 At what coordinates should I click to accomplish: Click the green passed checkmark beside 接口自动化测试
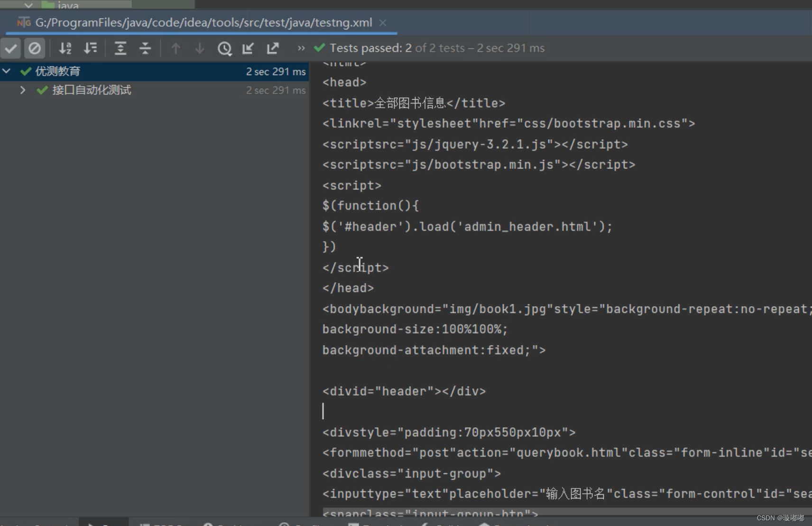click(x=42, y=90)
